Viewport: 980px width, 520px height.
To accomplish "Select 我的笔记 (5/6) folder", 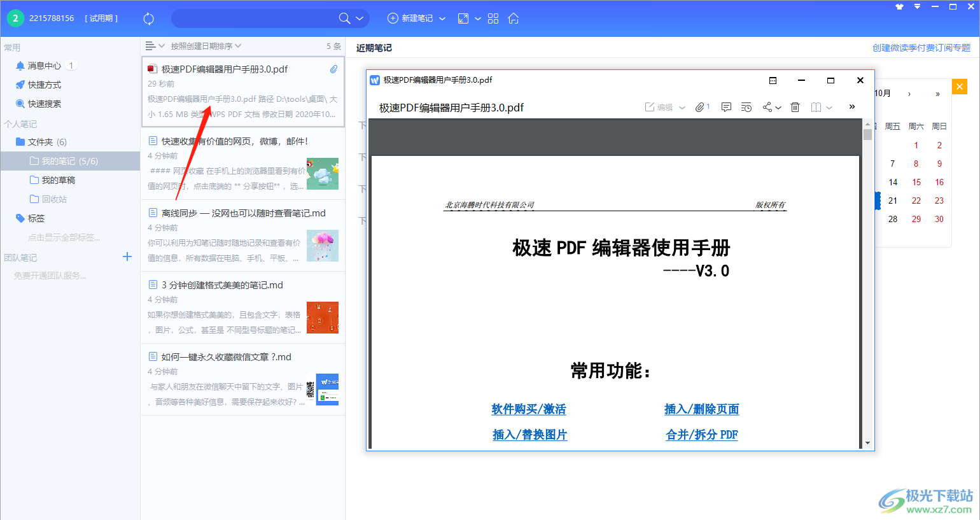I will click(70, 161).
